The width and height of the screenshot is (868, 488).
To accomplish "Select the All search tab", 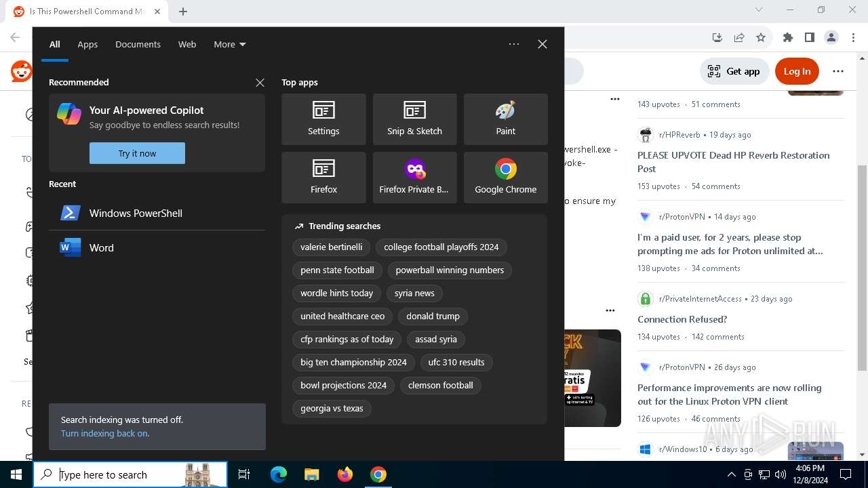I will click(x=55, y=44).
